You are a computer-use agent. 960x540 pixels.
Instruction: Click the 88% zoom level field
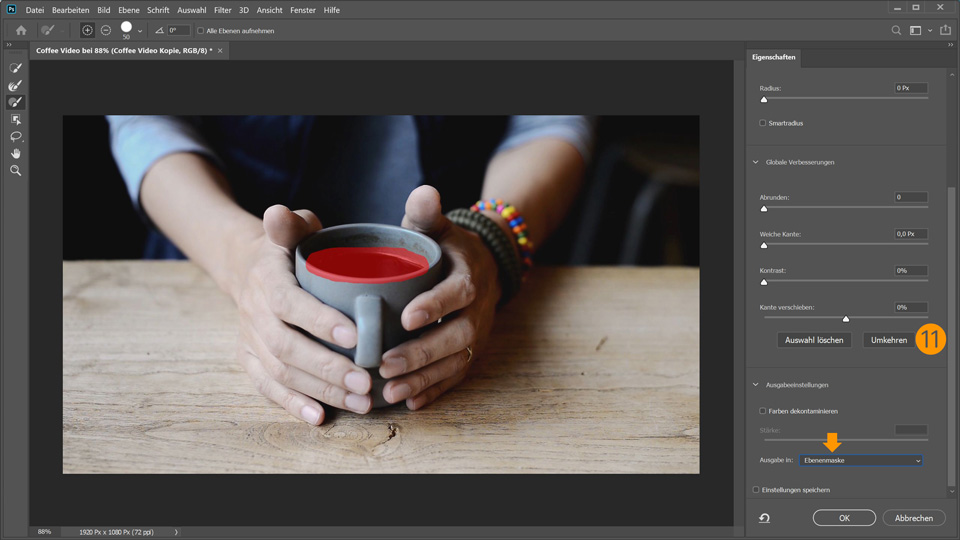pos(44,532)
